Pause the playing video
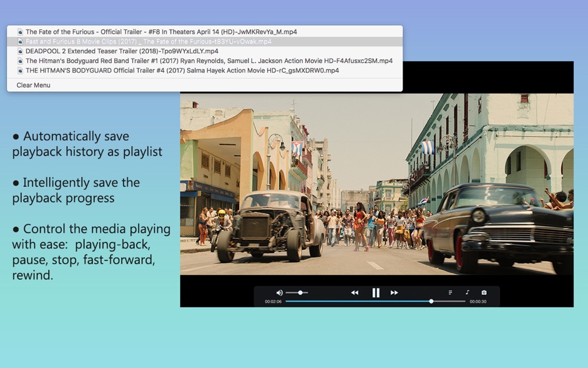Image resolution: width=588 pixels, height=368 pixels. point(376,292)
